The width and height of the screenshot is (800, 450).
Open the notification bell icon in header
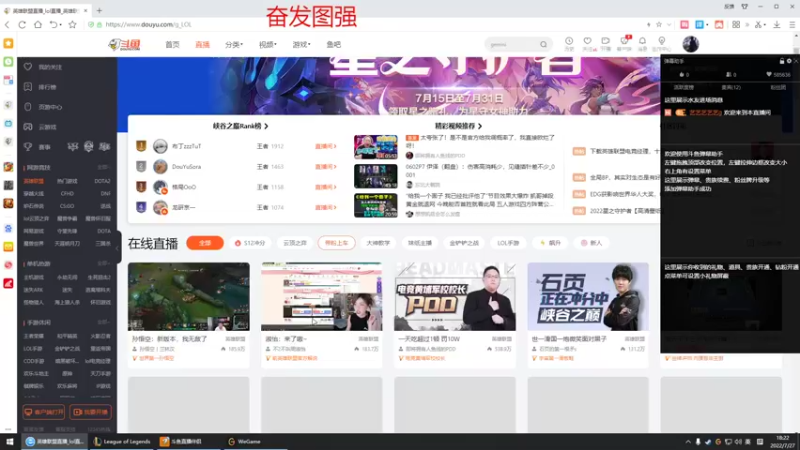pyautogui.click(x=642, y=41)
